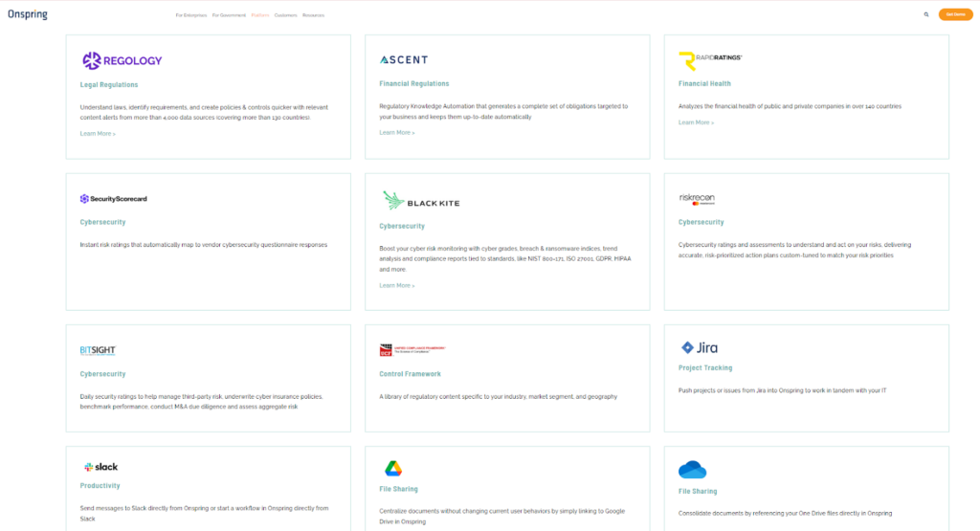Open Learn More under Ascent
Screen dimensions: 980x531
point(397,132)
